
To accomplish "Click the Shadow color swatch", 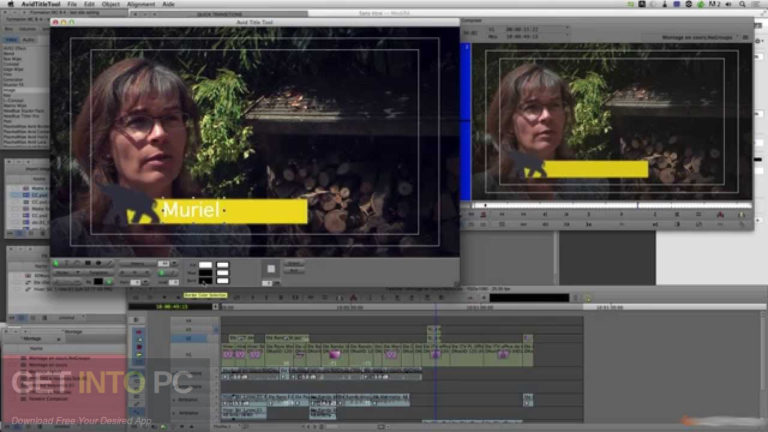I will [205, 273].
